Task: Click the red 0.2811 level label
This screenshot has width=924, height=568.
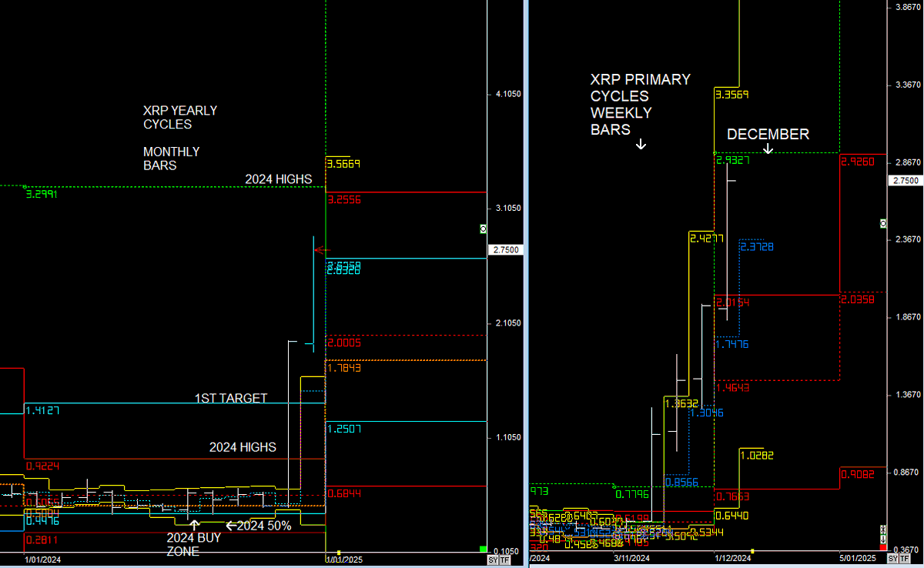Action: click(x=42, y=540)
